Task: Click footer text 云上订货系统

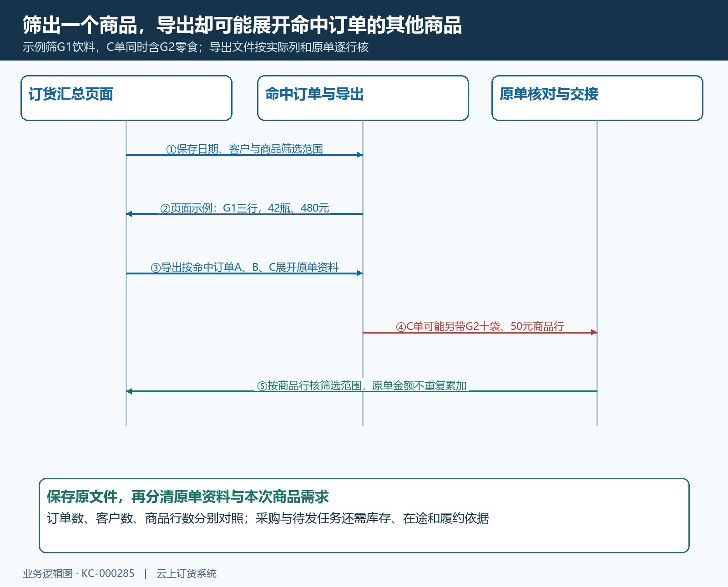Action: coord(187,574)
